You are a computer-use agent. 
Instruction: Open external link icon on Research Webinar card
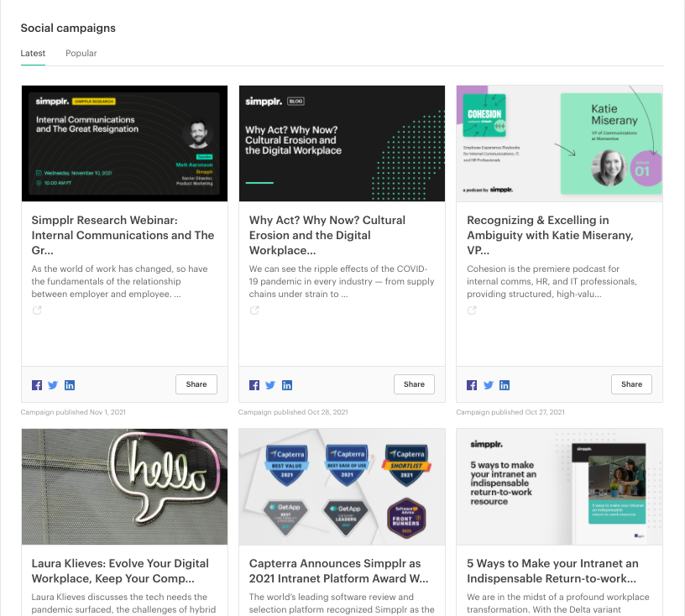[37, 311]
